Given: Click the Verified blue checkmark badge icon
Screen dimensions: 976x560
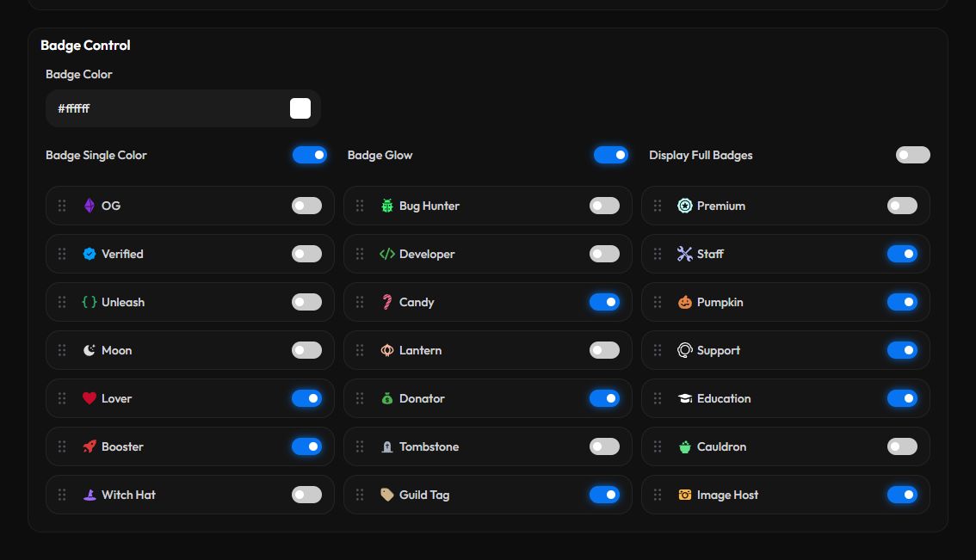Looking at the screenshot, I should 89,254.
